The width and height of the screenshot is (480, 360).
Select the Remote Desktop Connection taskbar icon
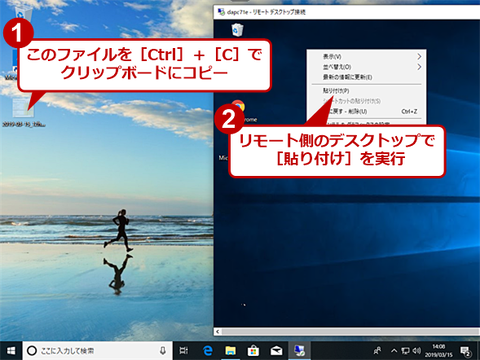(x=299, y=351)
